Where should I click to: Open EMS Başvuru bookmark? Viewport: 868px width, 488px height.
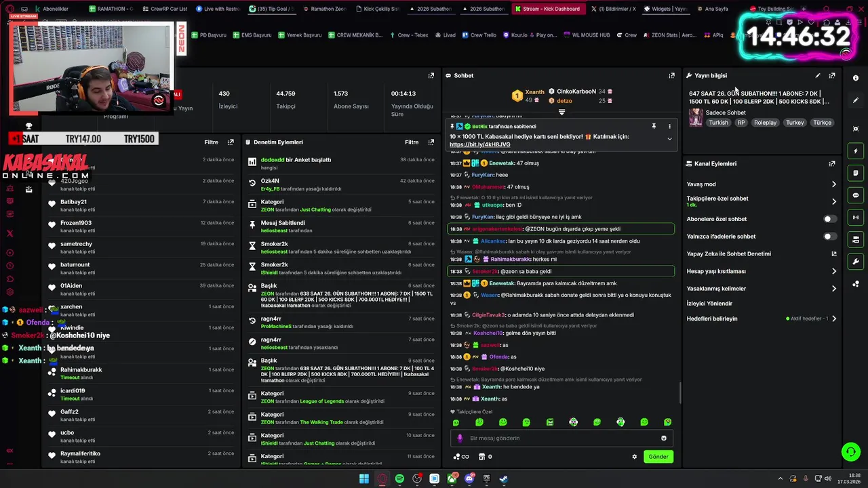252,35
